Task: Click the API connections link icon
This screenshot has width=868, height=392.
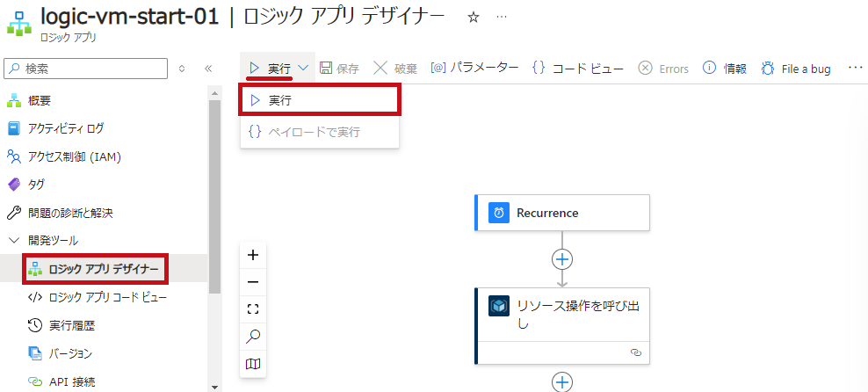Action: pyautogui.click(x=35, y=381)
